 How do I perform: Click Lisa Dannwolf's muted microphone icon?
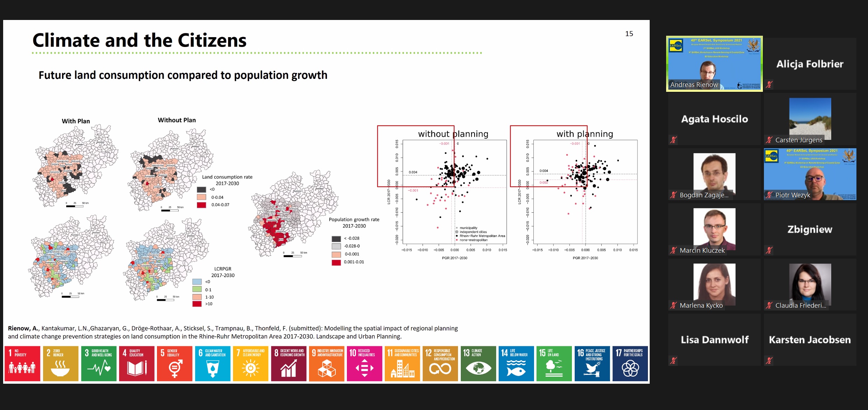(x=674, y=360)
